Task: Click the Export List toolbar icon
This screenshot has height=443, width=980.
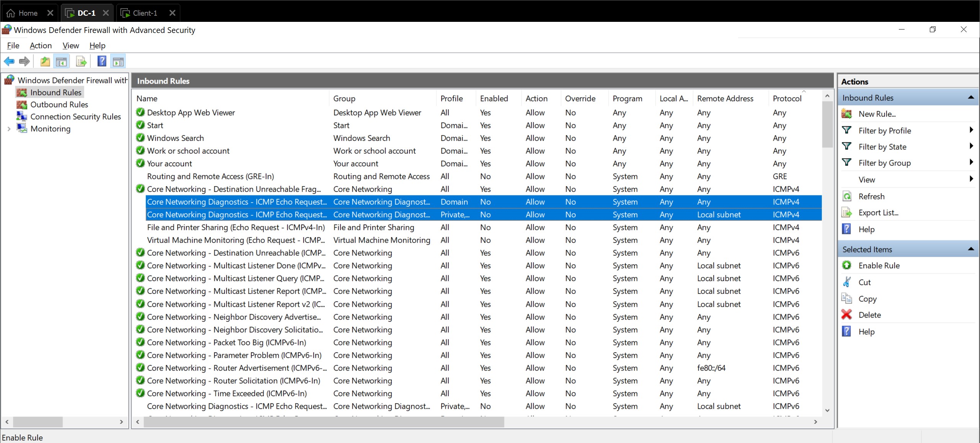Action: tap(81, 61)
